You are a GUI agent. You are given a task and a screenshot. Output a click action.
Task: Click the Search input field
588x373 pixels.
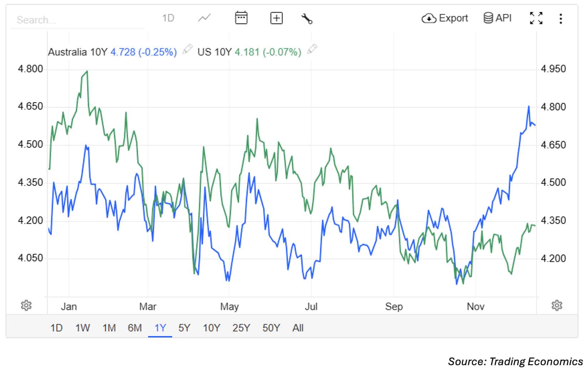tap(78, 20)
